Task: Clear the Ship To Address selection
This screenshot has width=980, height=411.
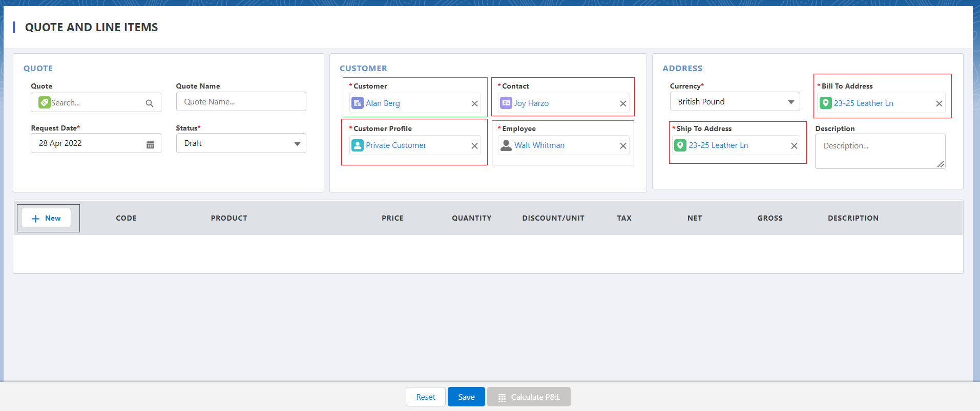Action: coord(794,146)
